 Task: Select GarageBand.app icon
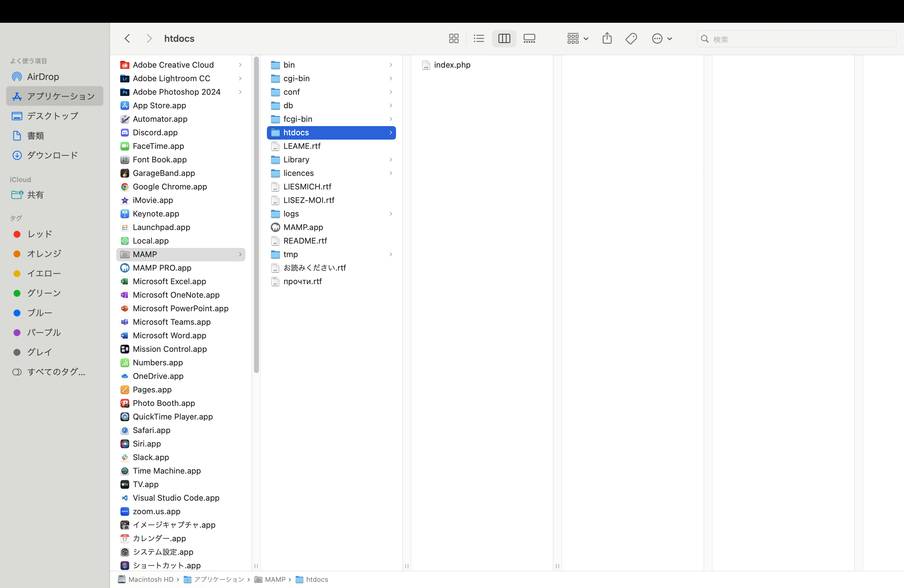tap(125, 173)
